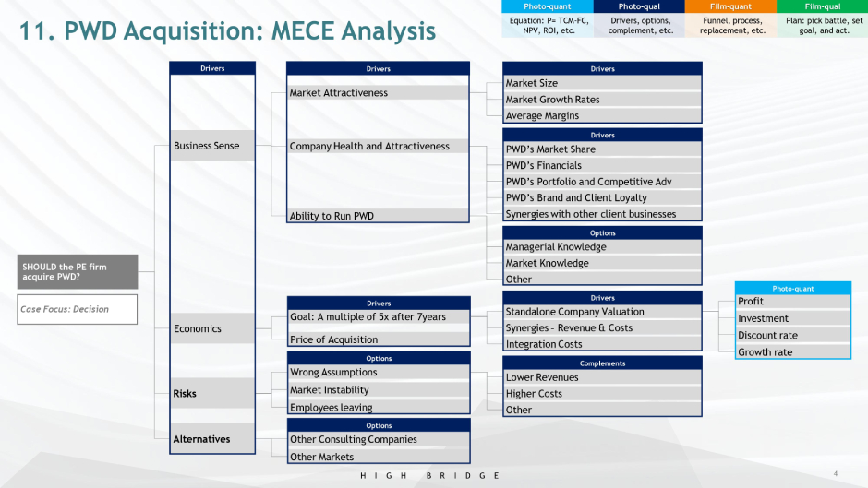Click the "Goal: A multiple of 5x" row
The image size is (868, 488).
tap(378, 317)
